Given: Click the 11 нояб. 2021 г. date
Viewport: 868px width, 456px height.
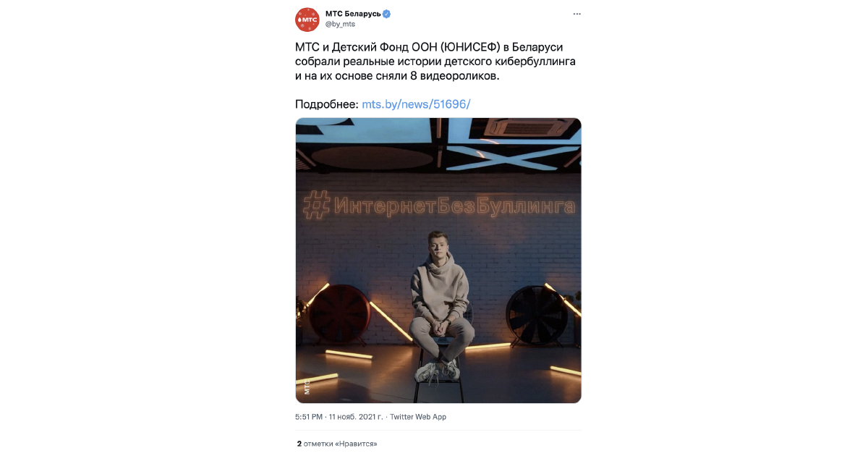Looking at the screenshot, I should 357,417.
